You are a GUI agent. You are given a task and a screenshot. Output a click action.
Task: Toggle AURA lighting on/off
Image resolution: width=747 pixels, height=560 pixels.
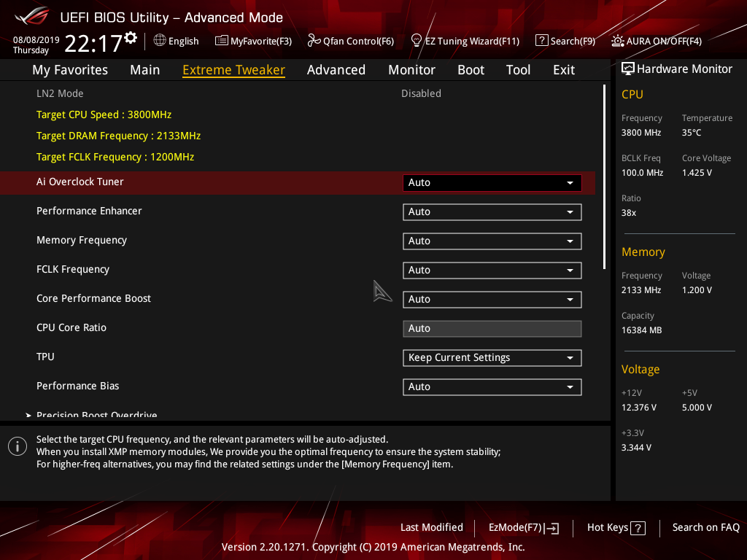[x=619, y=41]
